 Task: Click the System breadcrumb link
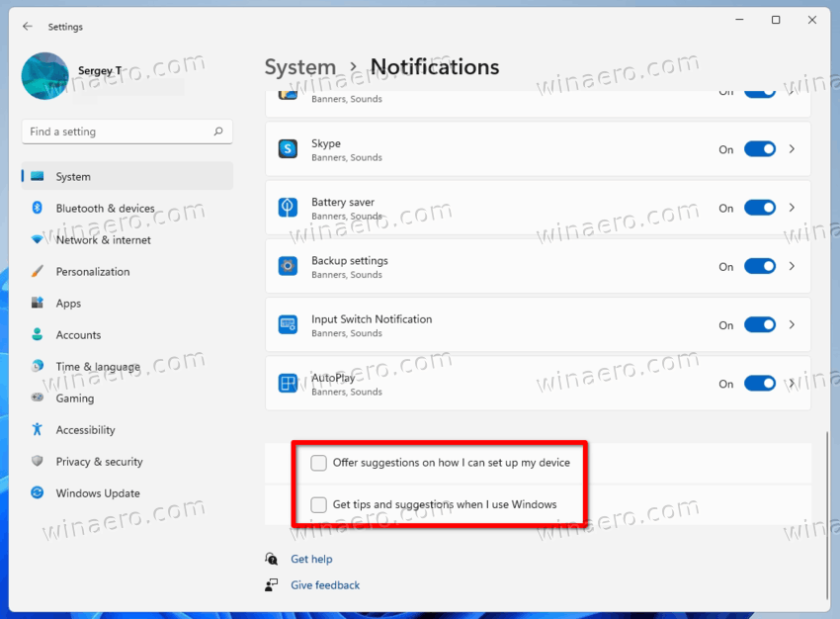[300, 67]
